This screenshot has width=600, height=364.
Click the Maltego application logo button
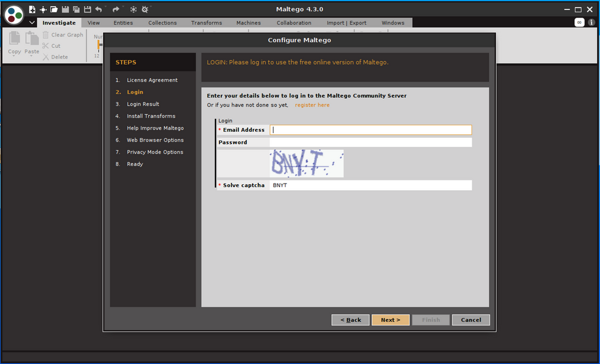coord(14,14)
